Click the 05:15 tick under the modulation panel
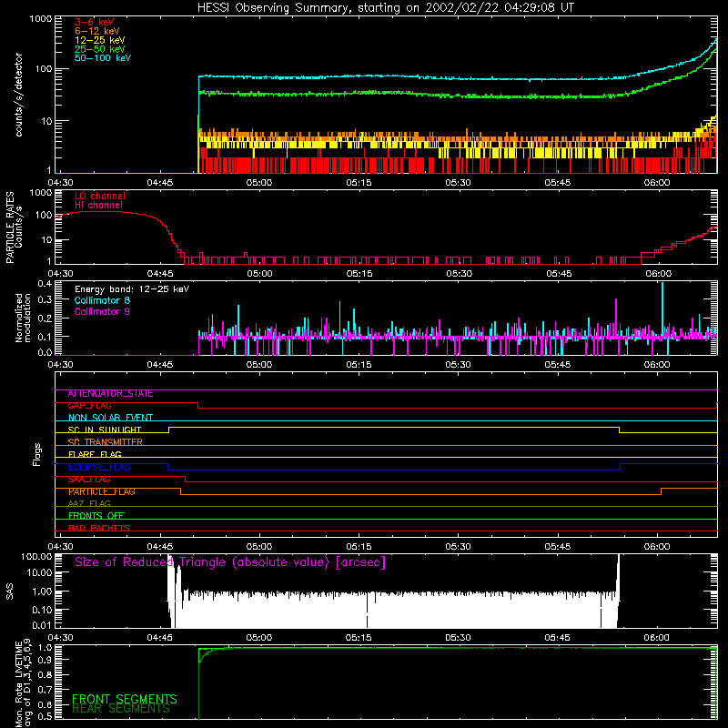This screenshot has width=728, height=728. [x=359, y=365]
